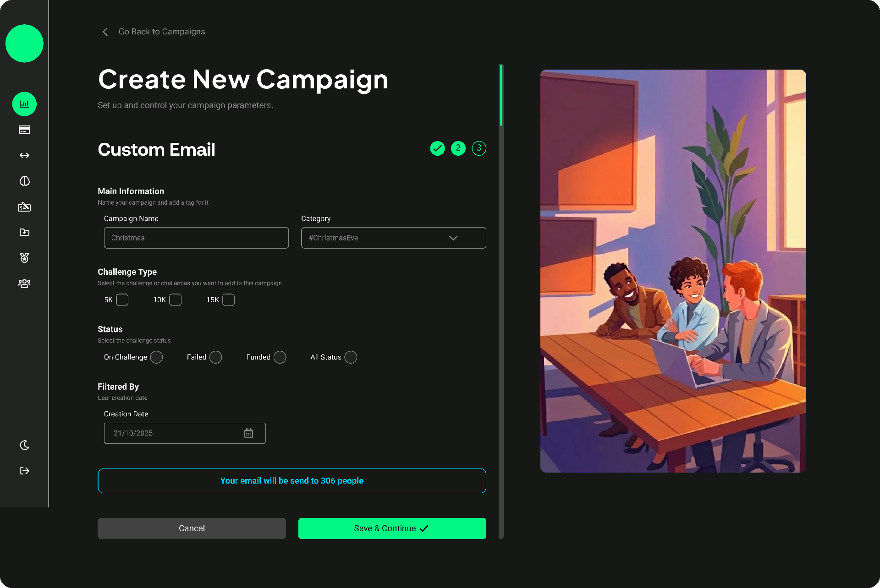Screen dimensions: 880x588
Task: Go Back to Campaigns link
Action: [x=162, y=32]
